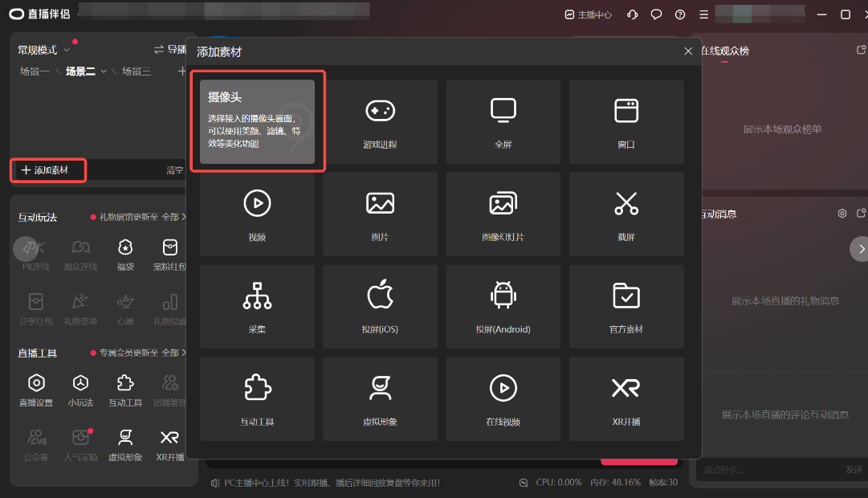Select 投屏(iOS) screen mirroring
Screen dimensions: 868x498
tap(380, 304)
